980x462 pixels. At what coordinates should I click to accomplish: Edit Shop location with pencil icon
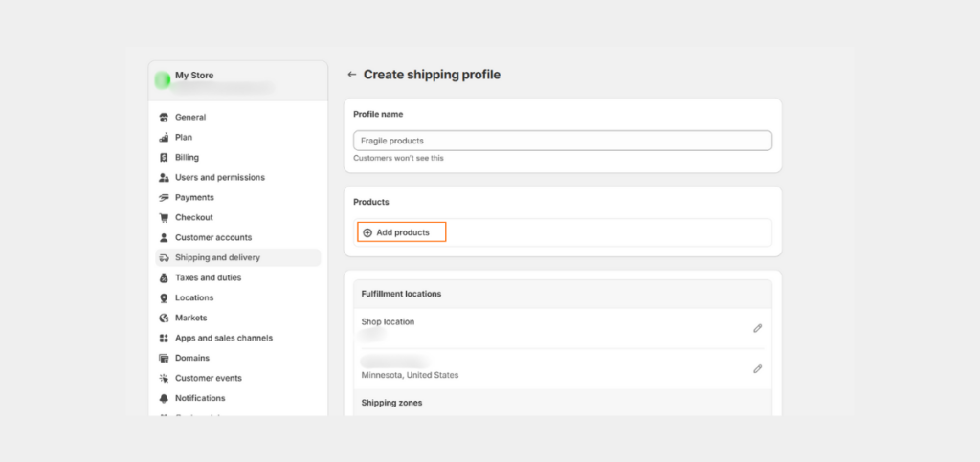758,328
